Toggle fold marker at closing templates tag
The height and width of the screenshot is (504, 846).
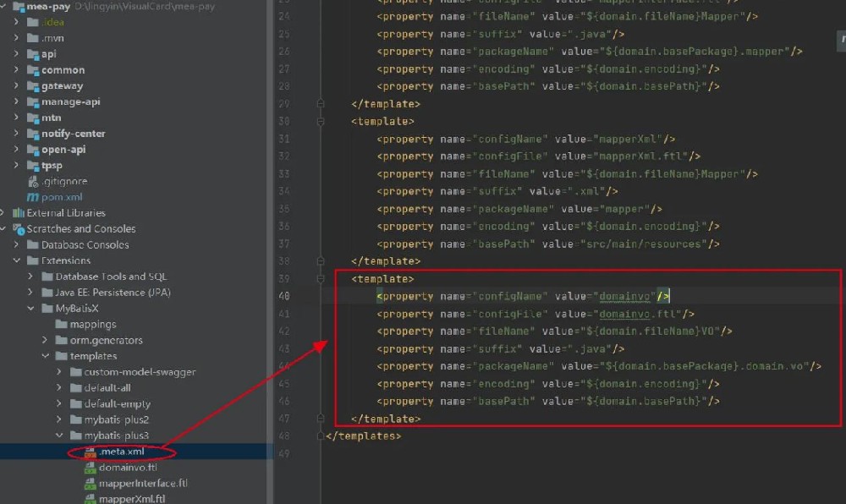point(321,436)
